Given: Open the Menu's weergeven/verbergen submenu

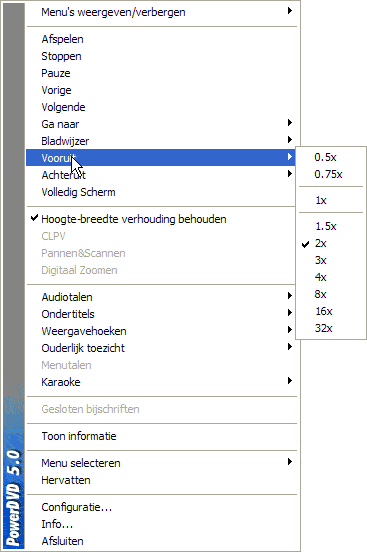Looking at the screenshot, I should 162,12.
